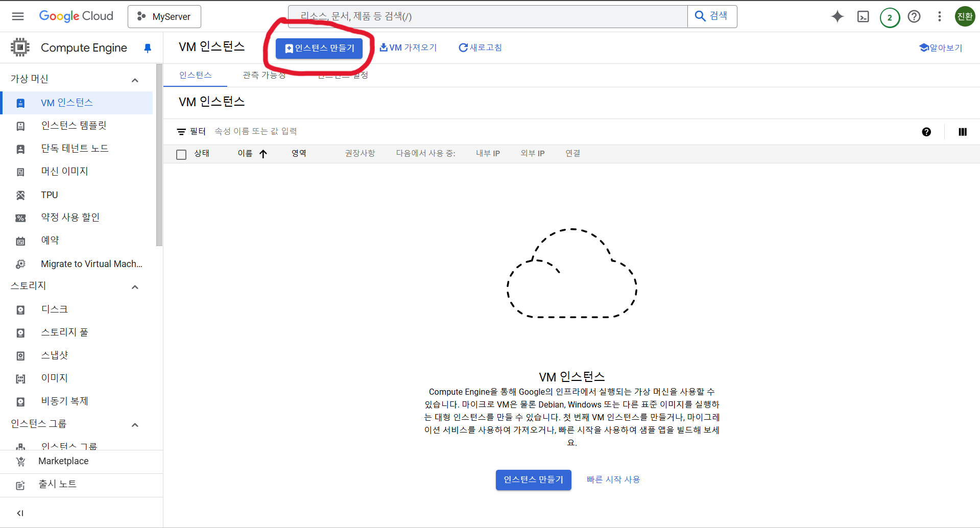Open the MyServer project selector
The width and height of the screenshot is (980, 528).
[x=164, y=16]
